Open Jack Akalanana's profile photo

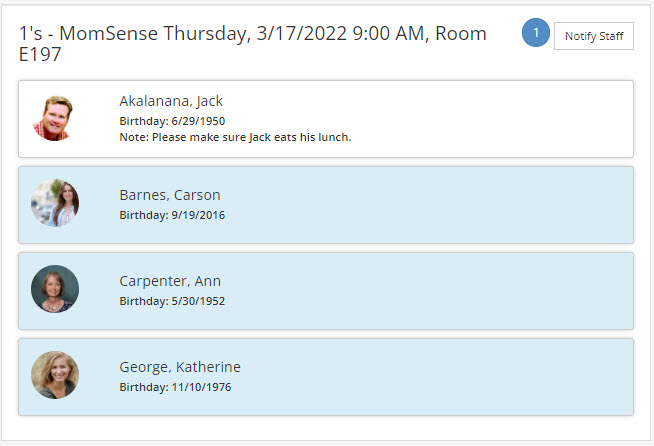54,118
